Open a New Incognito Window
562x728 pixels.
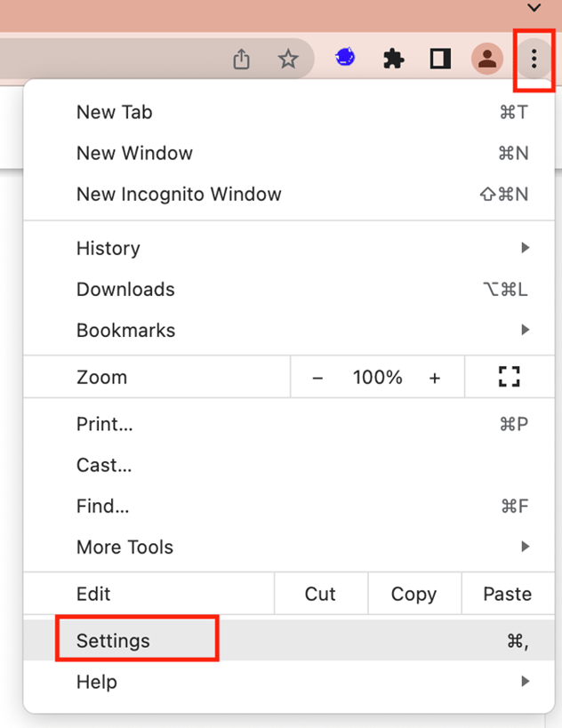pos(178,194)
